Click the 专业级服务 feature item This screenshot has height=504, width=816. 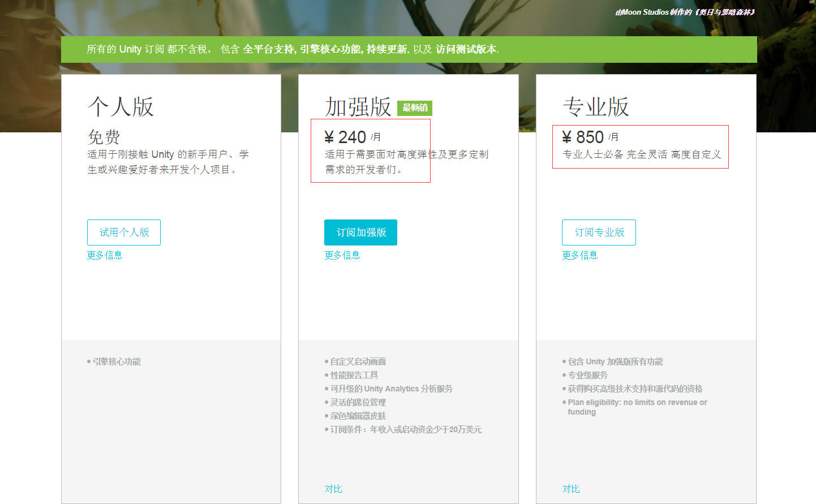(585, 375)
